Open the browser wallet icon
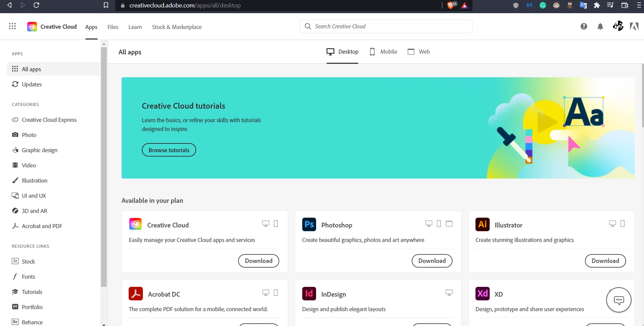Screen dimensions: 644x326 pyautogui.click(x=625, y=5)
